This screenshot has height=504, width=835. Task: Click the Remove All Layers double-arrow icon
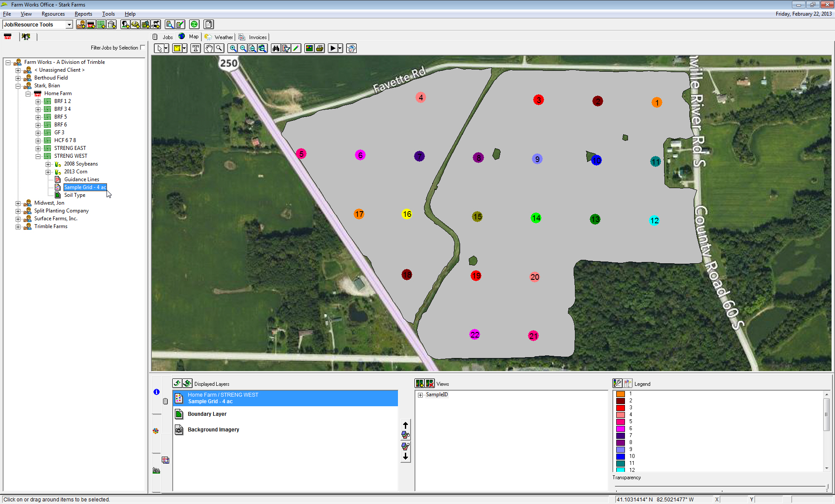point(187,383)
